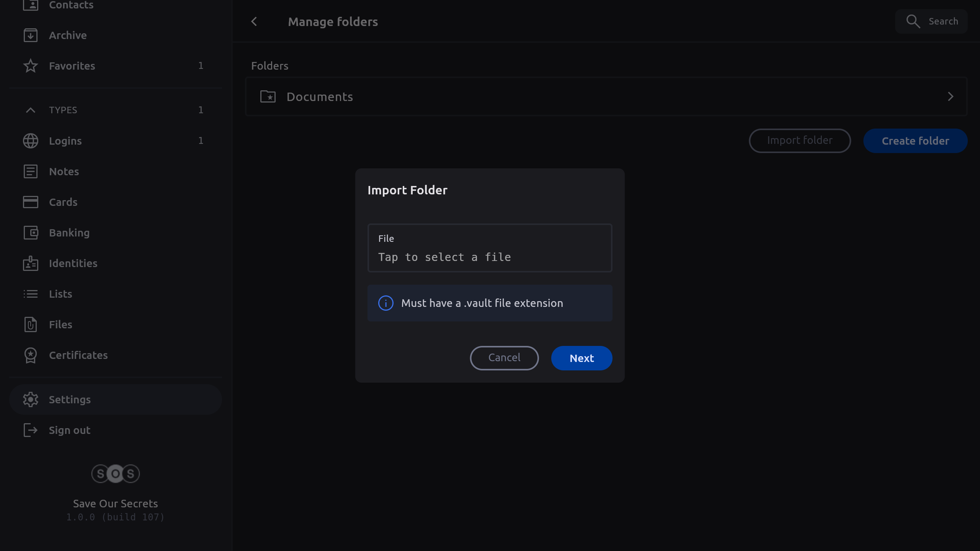Screen dimensions: 980x551
Task: Click the Favorites star icon
Action: pos(30,66)
